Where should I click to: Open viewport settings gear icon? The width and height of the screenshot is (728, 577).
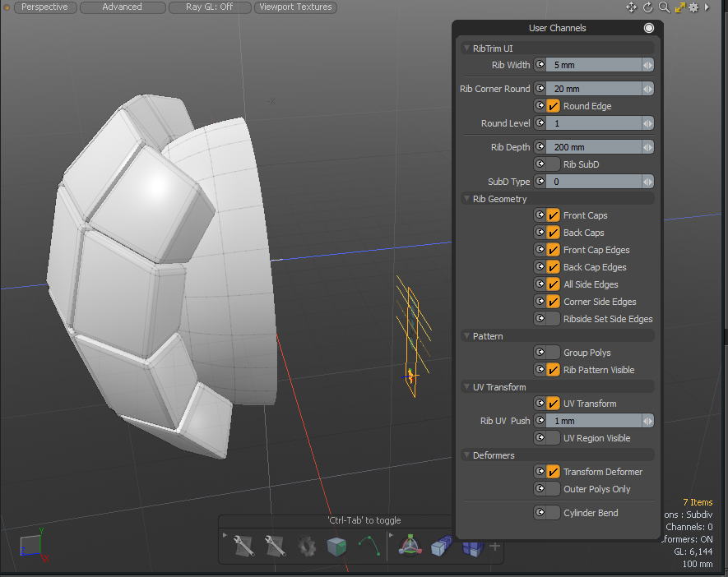694,7
